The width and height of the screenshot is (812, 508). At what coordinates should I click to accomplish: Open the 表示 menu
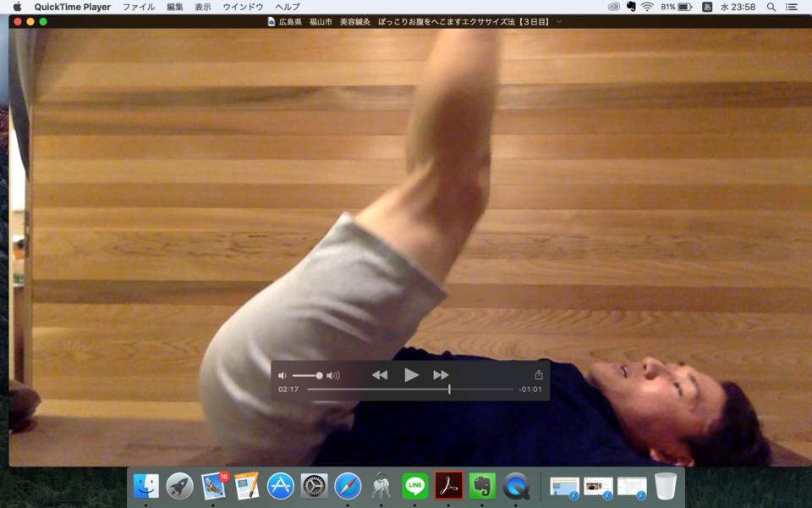coord(203,7)
